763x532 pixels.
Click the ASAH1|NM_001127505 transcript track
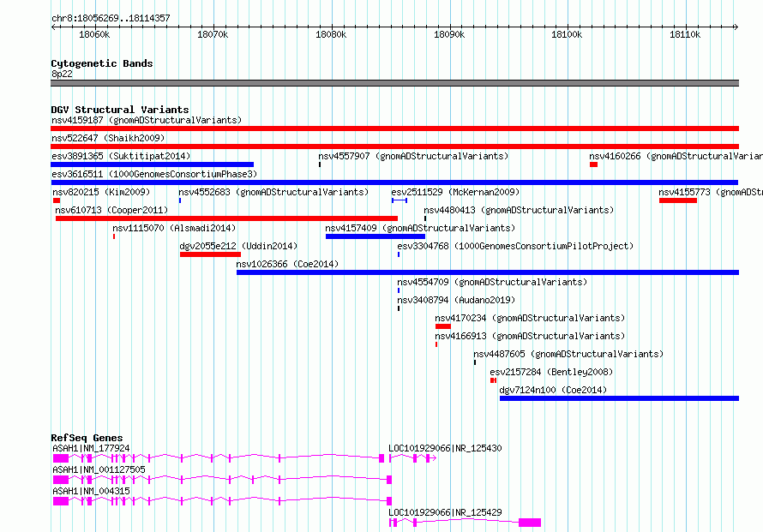[x=222, y=480]
